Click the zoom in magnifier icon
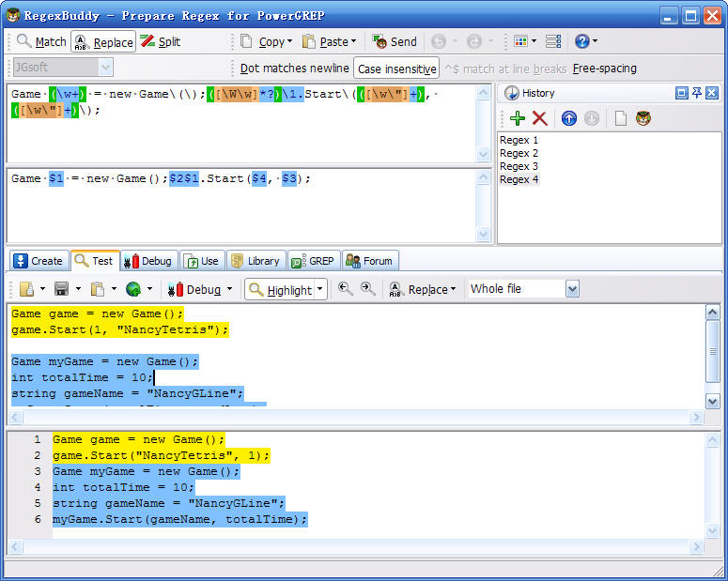 pyautogui.click(x=367, y=289)
